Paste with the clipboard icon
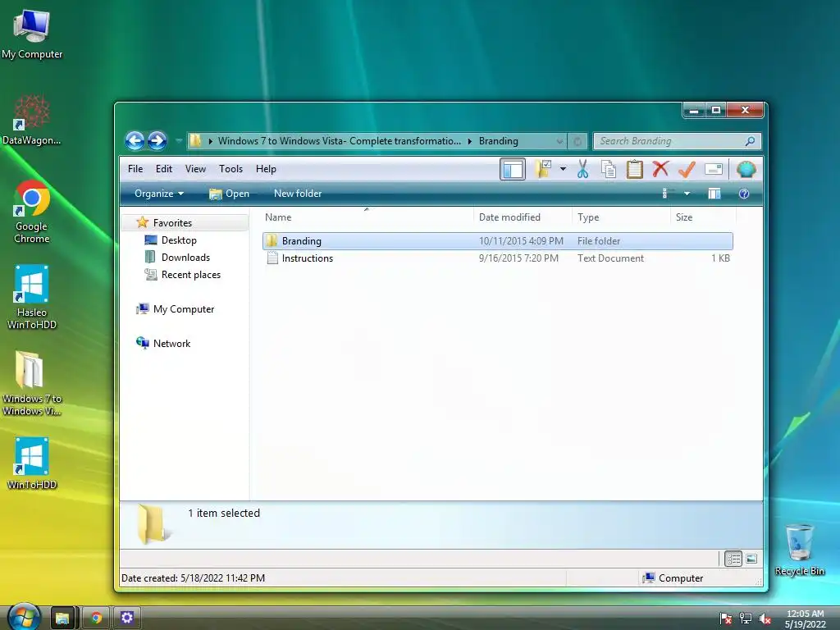 pyautogui.click(x=634, y=169)
